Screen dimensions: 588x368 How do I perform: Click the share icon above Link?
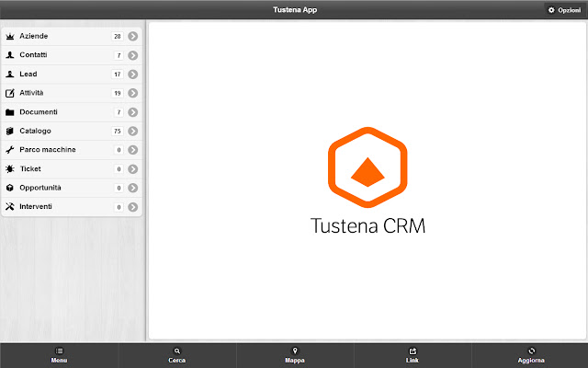point(413,351)
